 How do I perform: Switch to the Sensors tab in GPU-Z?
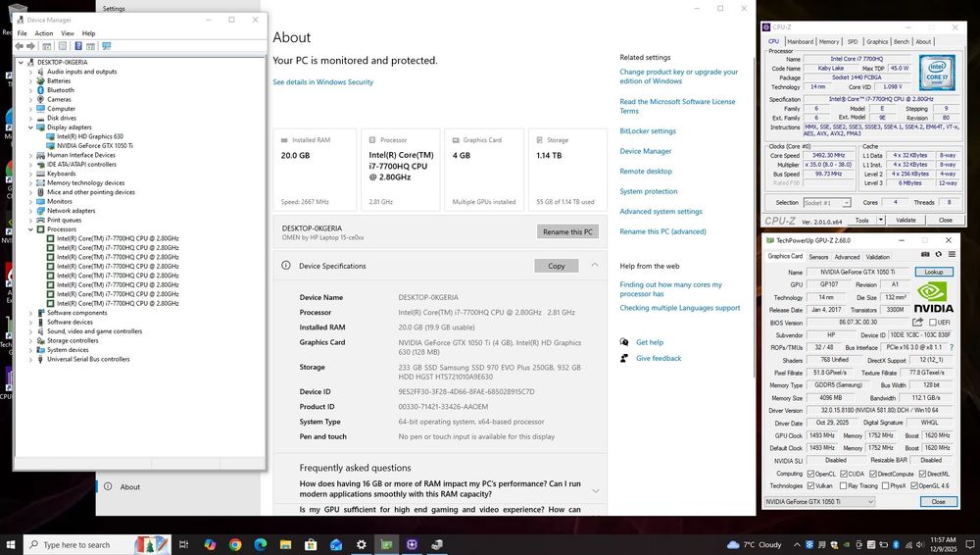[x=818, y=257]
